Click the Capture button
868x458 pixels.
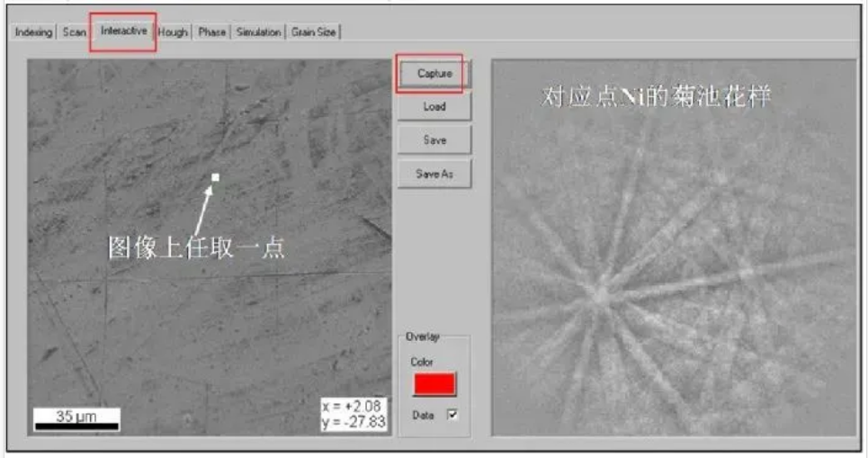(x=434, y=73)
